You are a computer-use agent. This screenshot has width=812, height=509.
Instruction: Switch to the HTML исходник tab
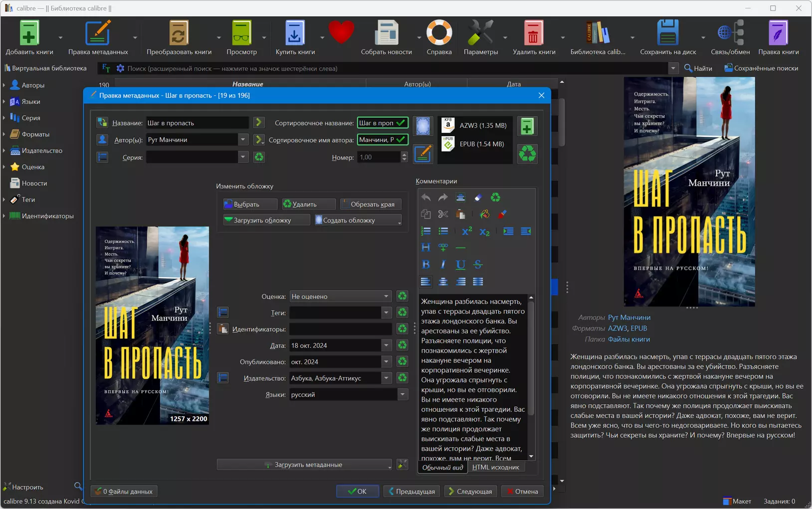pos(496,467)
